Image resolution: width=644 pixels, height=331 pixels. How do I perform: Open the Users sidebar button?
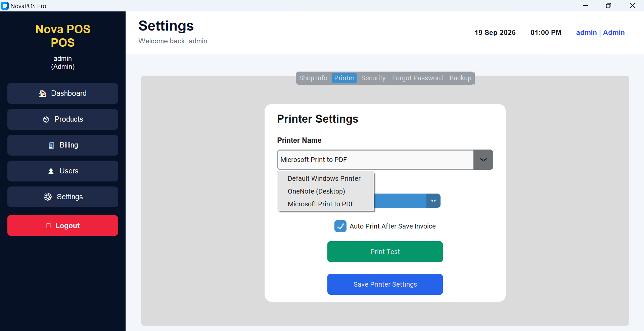point(63,171)
